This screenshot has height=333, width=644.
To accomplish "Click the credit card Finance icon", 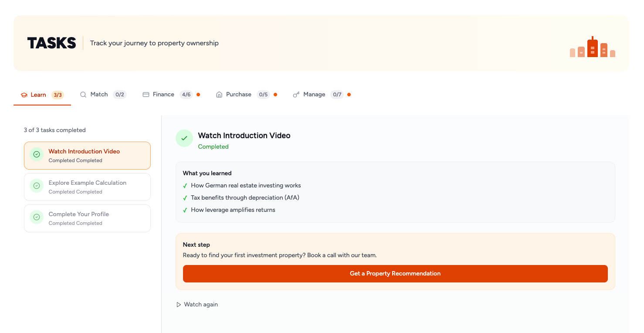I will [x=146, y=95].
